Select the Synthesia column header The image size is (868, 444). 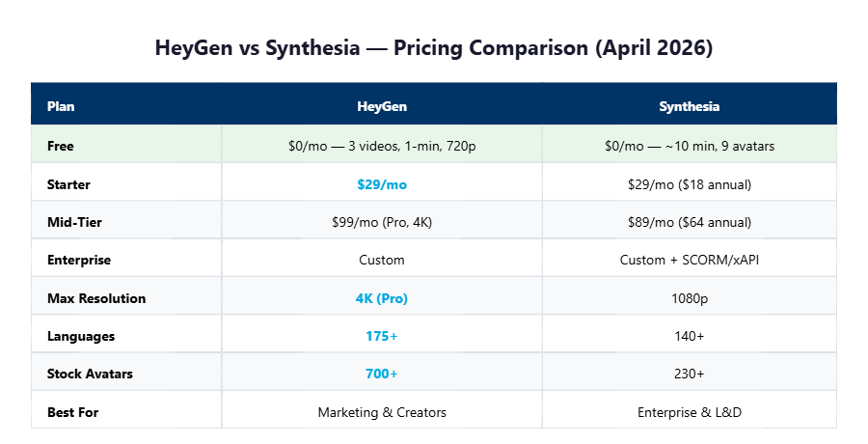(689, 106)
